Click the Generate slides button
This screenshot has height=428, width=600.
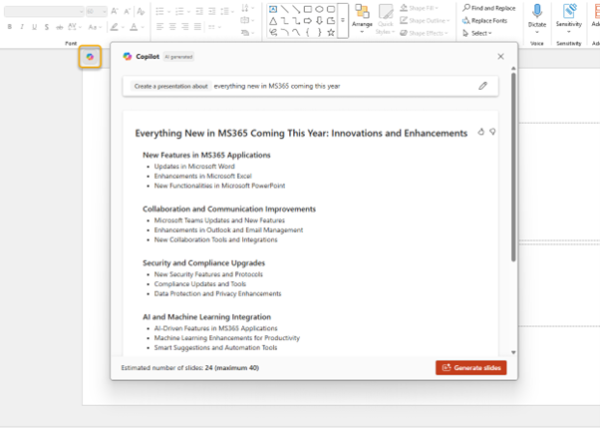(x=471, y=368)
